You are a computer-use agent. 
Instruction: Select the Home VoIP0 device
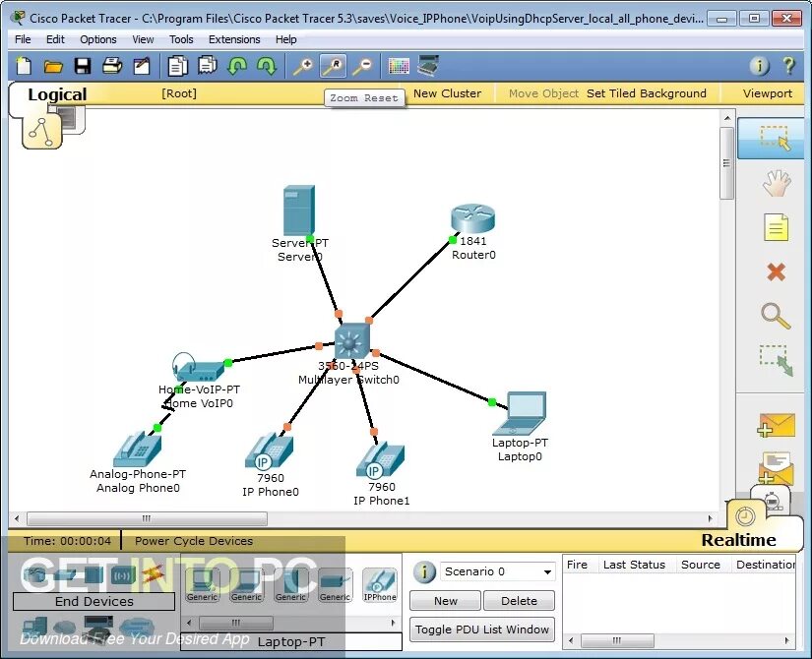tap(200, 370)
